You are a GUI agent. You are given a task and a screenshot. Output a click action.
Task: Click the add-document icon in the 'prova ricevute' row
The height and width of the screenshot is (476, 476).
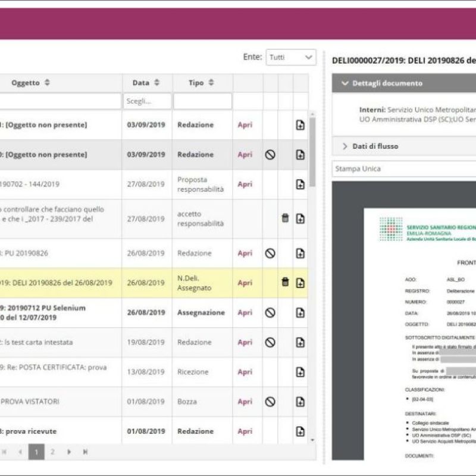300,431
